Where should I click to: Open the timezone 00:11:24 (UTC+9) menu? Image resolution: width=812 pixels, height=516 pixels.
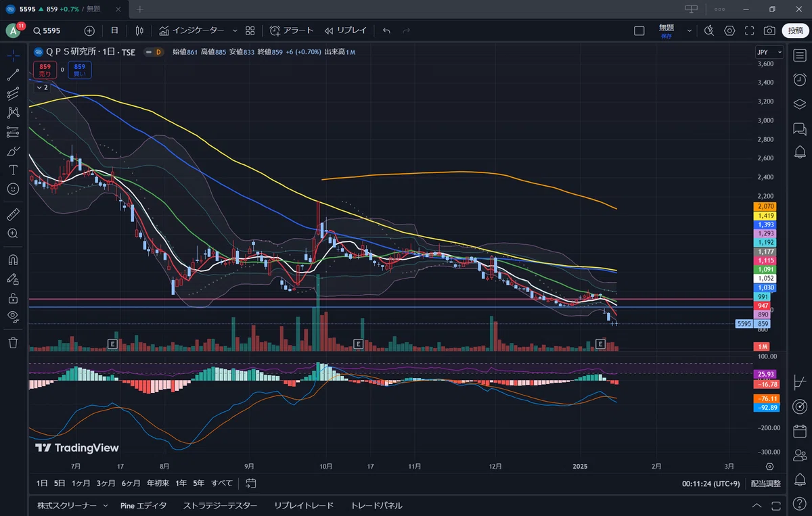[710, 484]
